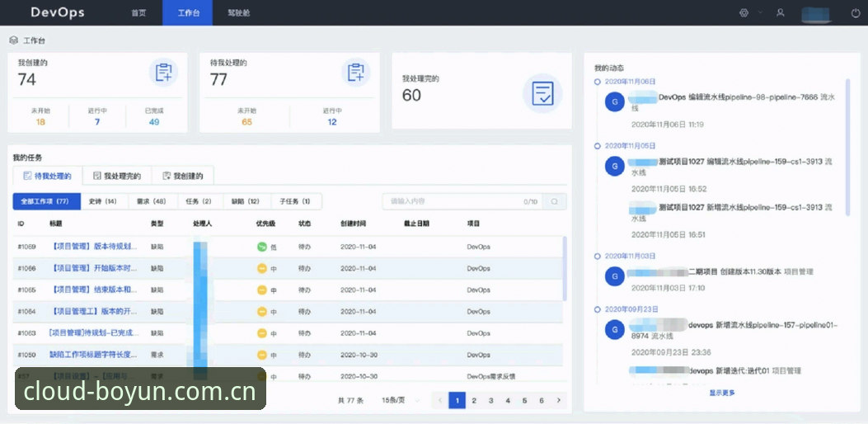Viewport: 868px width, 424px height.
Task: Click 进行中 count 12 in 待我处理的
Action: click(332, 122)
